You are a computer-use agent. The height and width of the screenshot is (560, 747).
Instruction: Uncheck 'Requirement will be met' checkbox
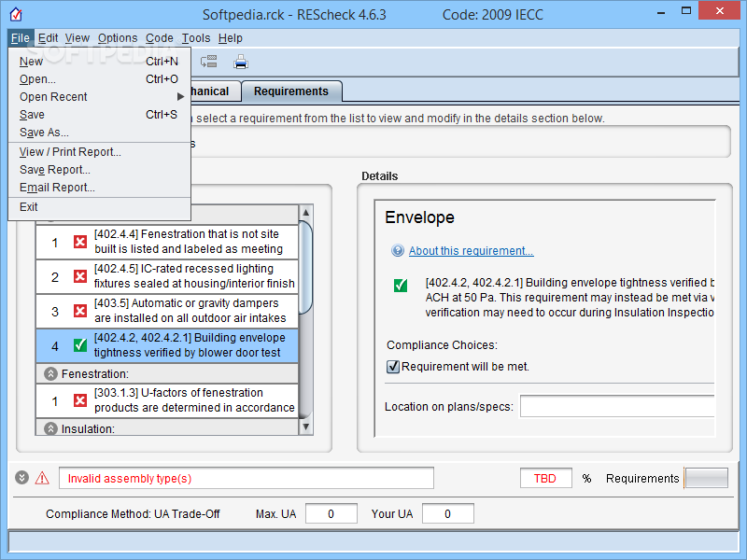pyautogui.click(x=393, y=367)
